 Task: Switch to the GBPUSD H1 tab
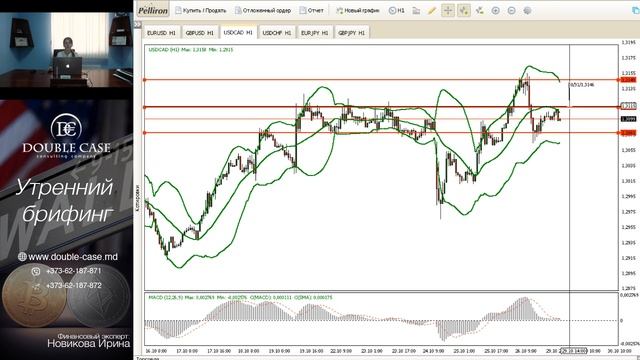(200, 33)
